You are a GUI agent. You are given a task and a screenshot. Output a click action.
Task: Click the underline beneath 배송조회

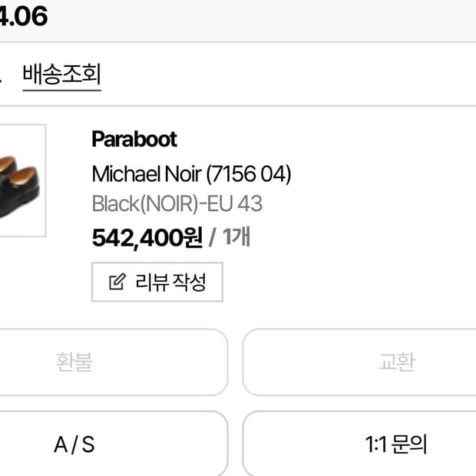coord(61,90)
